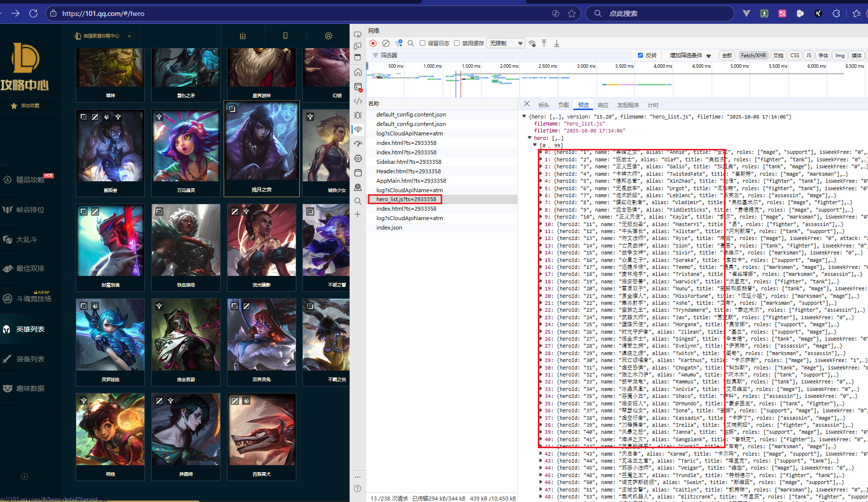Open DevTools more options ellipsis
The height and width of the screenshot is (502, 868).
click(x=358, y=477)
